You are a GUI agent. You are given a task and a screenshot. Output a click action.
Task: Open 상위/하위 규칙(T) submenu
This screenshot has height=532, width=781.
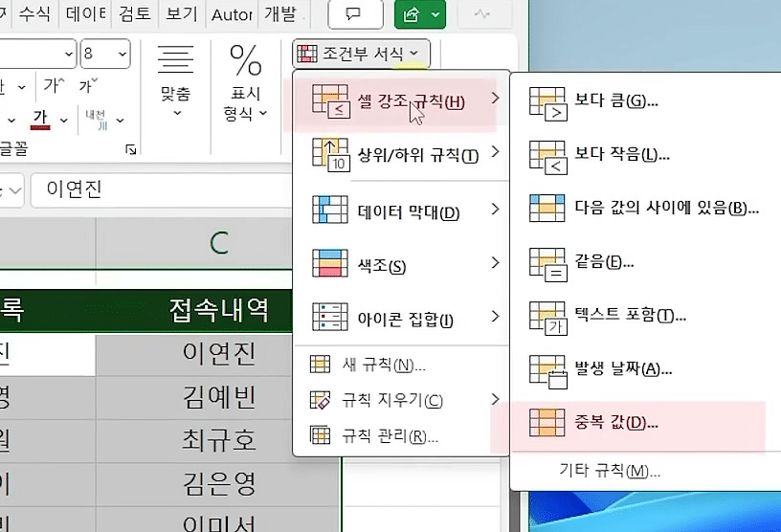[401, 155]
